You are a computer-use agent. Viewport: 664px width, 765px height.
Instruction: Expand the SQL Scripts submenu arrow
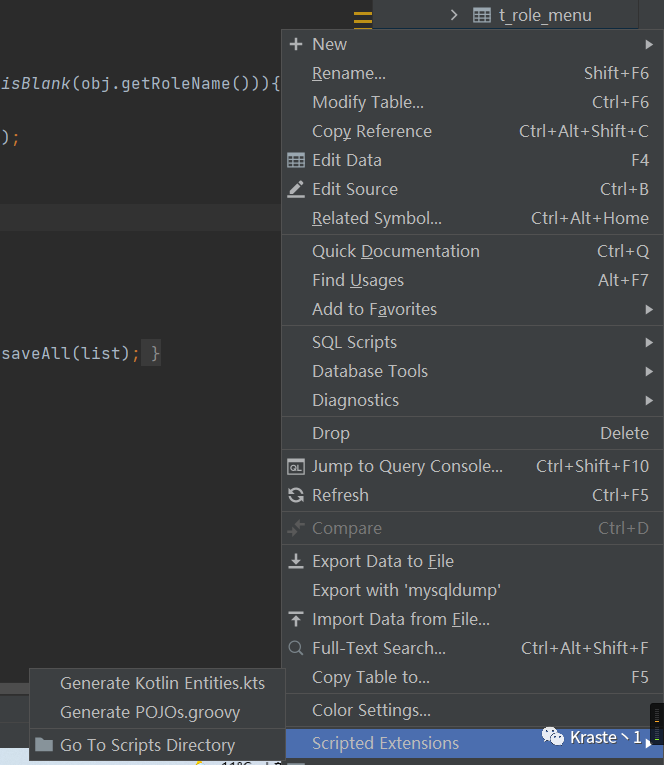click(x=649, y=342)
